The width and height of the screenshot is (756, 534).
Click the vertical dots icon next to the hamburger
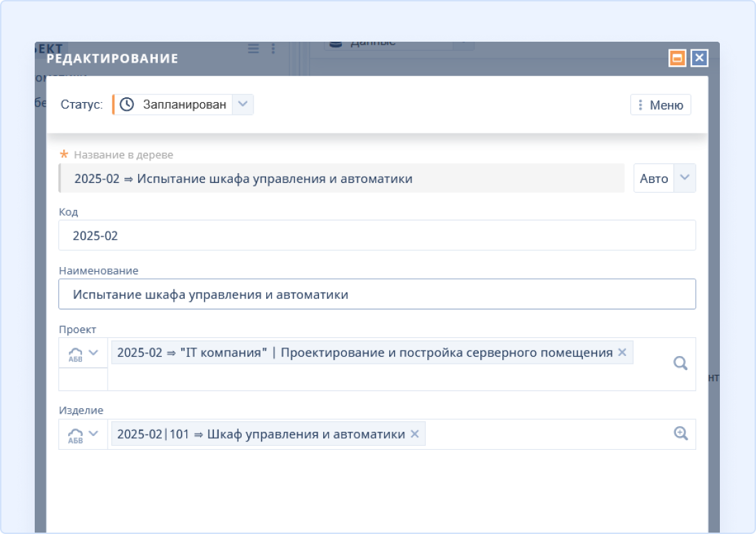(272, 49)
